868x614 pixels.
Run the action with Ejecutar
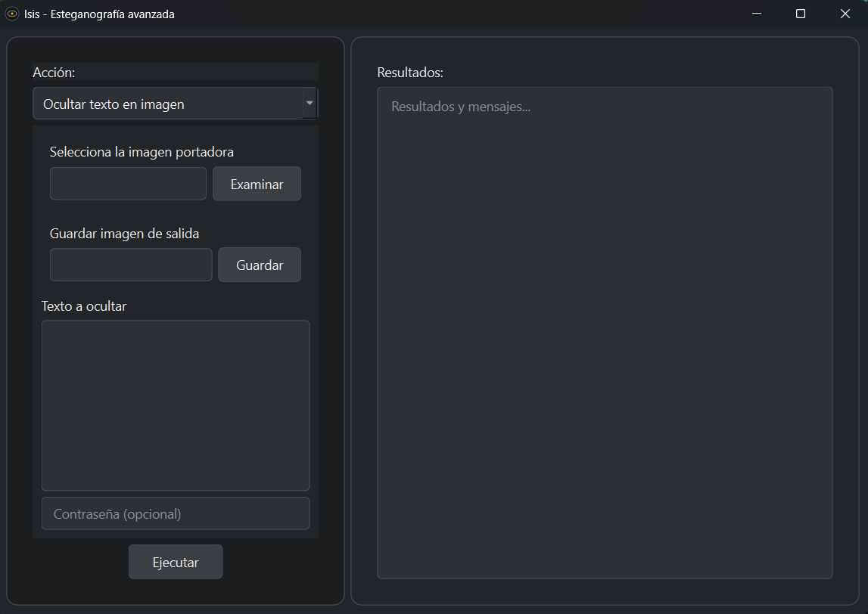click(176, 563)
